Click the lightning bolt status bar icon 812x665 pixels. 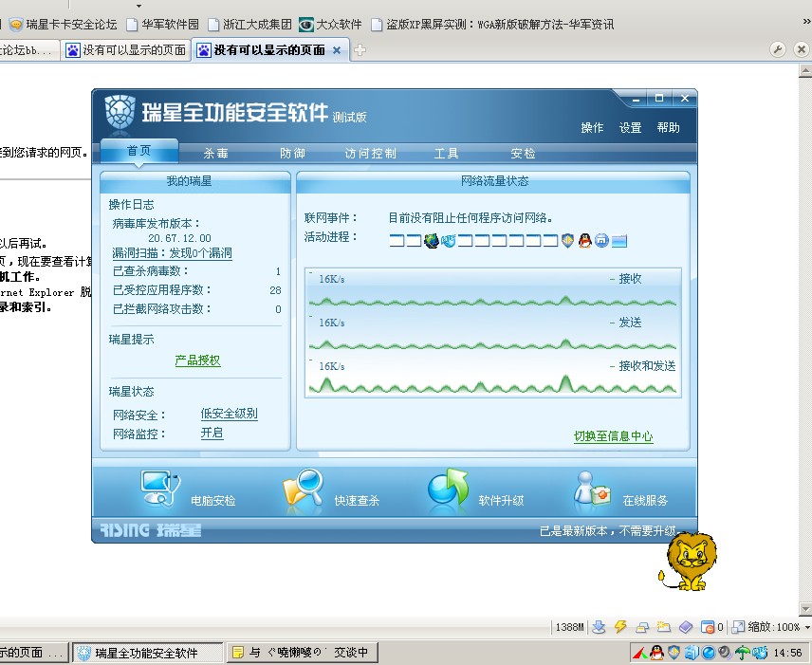(x=619, y=627)
